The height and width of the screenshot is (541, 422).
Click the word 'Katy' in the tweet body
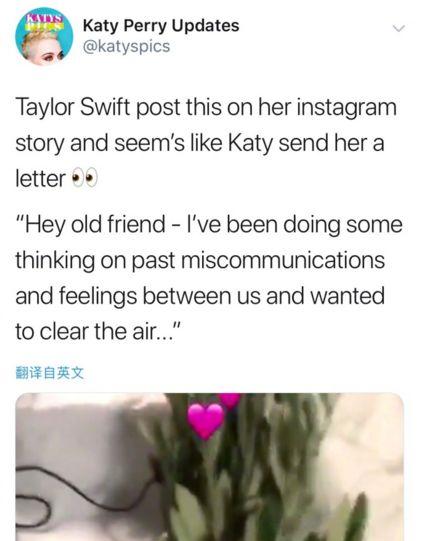[250, 144]
